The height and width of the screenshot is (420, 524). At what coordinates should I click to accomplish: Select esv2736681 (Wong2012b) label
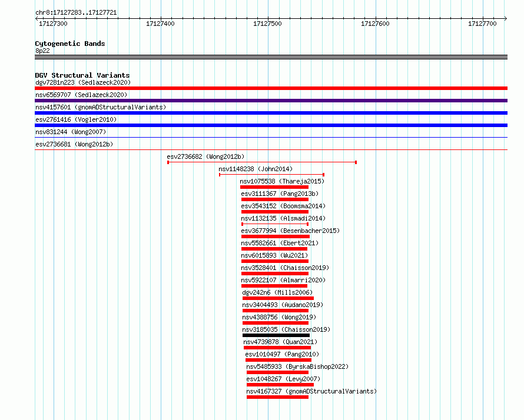point(74,144)
